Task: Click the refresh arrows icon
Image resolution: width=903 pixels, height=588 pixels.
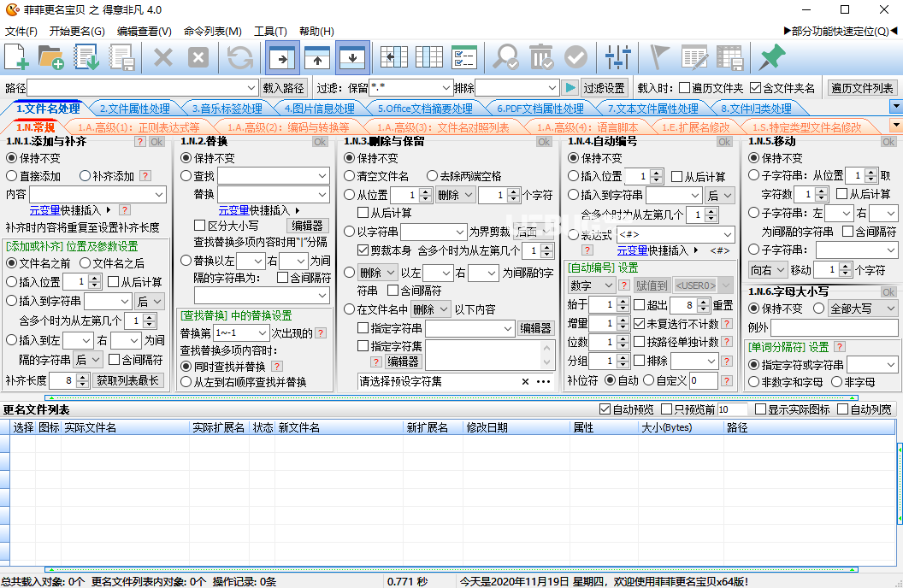Action: click(x=240, y=57)
